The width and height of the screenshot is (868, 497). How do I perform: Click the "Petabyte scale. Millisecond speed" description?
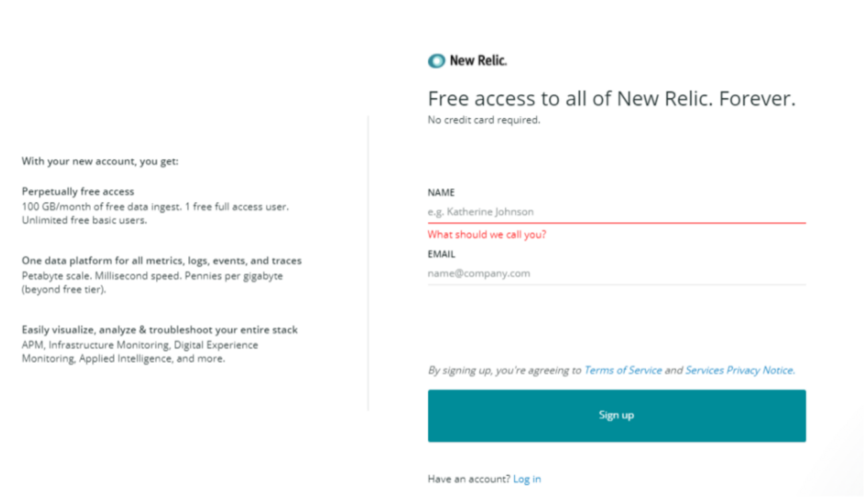coord(152,276)
